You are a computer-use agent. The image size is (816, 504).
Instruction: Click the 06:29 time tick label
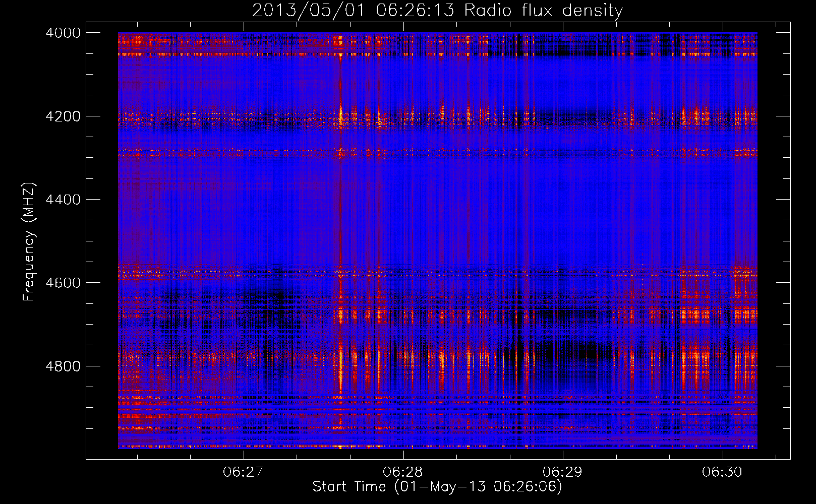click(x=562, y=472)
